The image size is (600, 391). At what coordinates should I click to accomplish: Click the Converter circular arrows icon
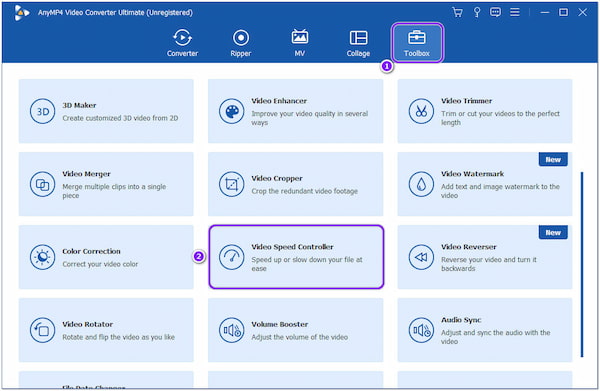point(182,37)
